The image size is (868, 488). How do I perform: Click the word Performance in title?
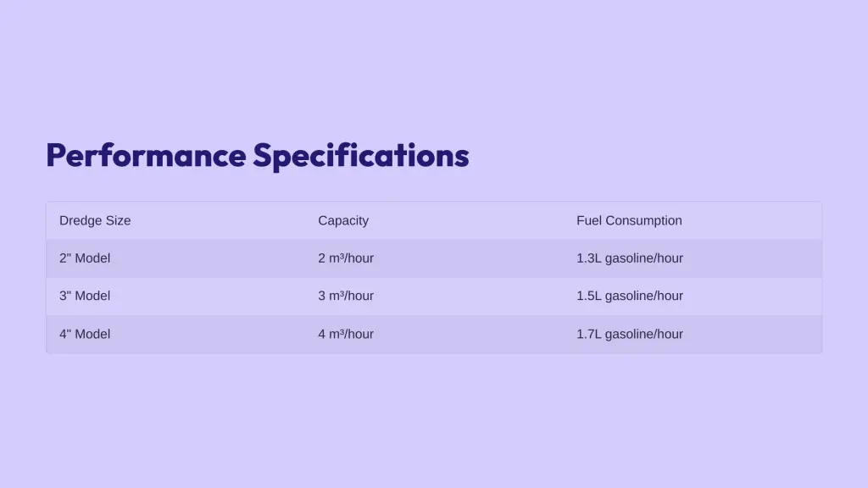146,156
